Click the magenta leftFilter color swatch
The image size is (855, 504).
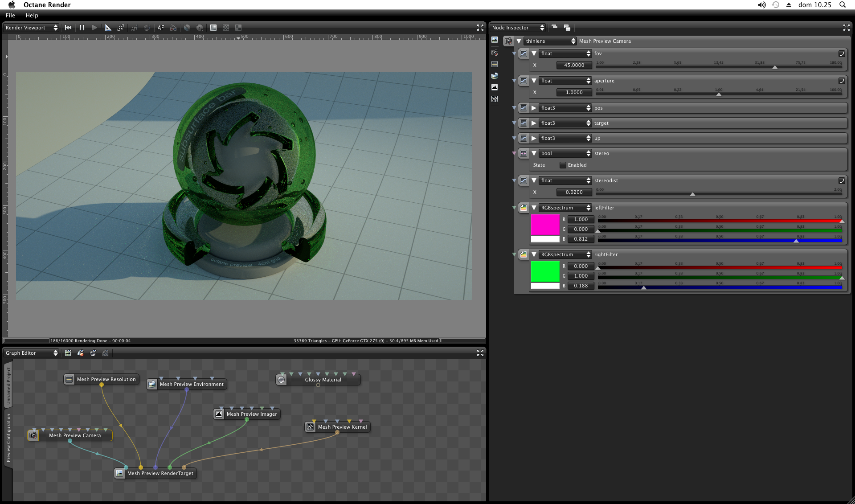coord(545,225)
